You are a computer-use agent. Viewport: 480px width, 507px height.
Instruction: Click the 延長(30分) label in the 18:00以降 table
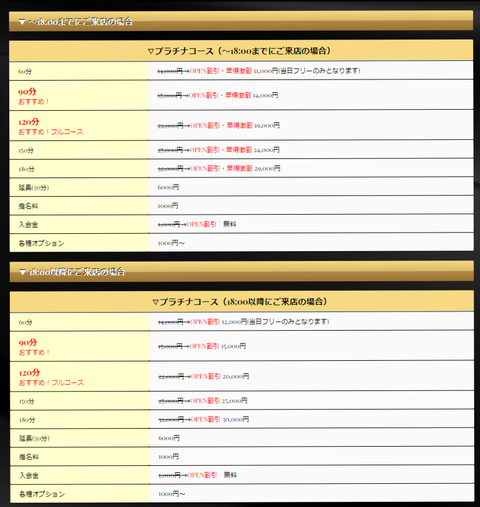pos(34,438)
